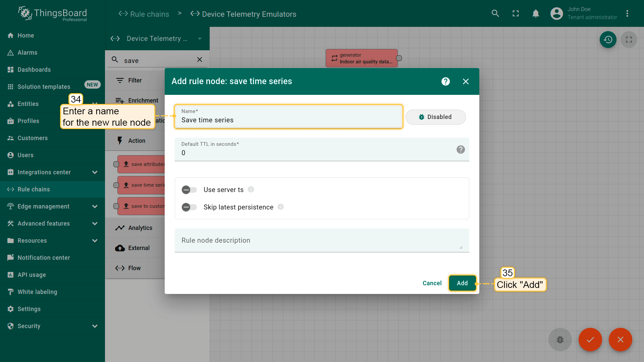The image size is (644, 362).
Task: Click the red apply checkmark button
Action: pyautogui.click(x=590, y=339)
